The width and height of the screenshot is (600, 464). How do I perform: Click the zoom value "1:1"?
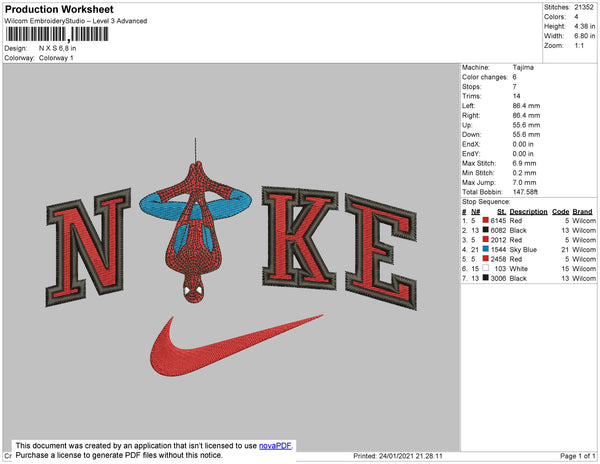tap(579, 46)
